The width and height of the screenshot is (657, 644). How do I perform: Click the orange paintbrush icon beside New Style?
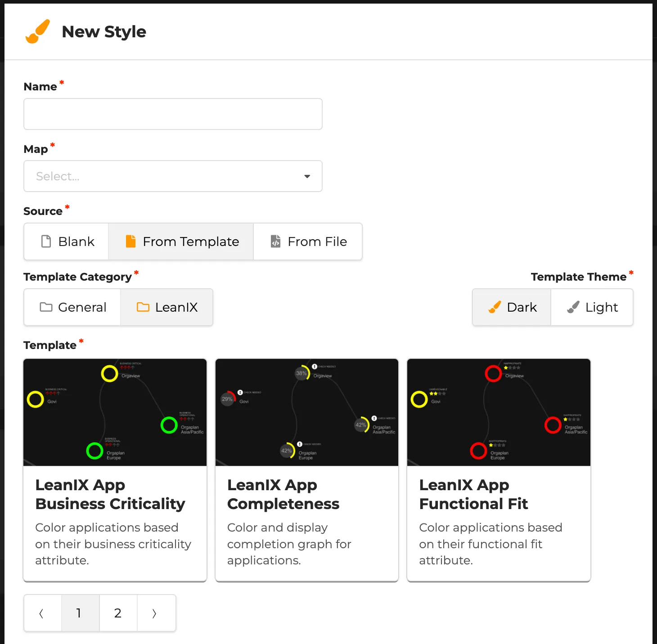coord(38,31)
